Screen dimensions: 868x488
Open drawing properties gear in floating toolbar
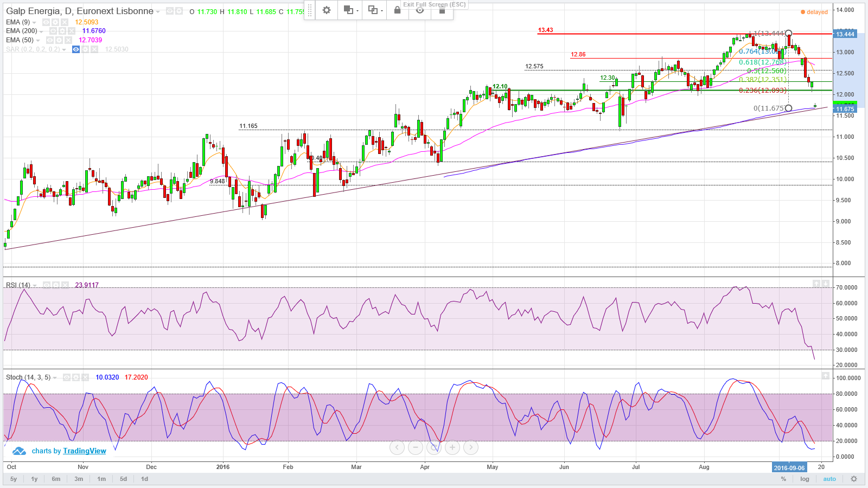tap(327, 10)
